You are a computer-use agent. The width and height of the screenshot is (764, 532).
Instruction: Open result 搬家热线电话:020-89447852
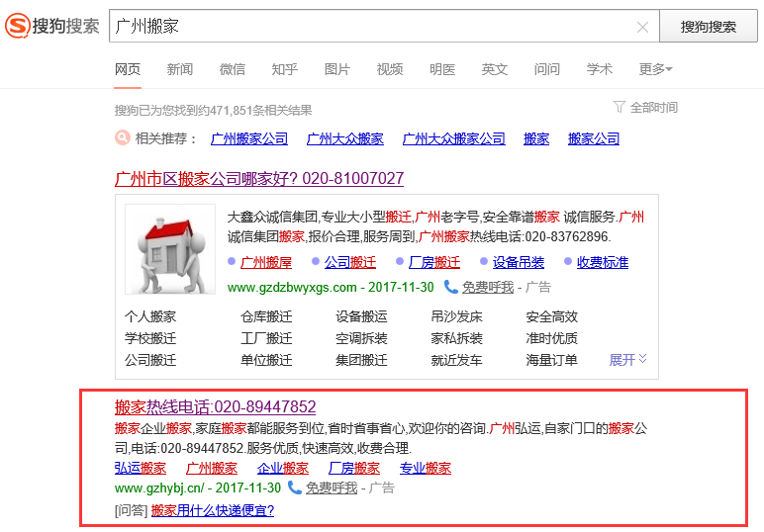click(215, 406)
